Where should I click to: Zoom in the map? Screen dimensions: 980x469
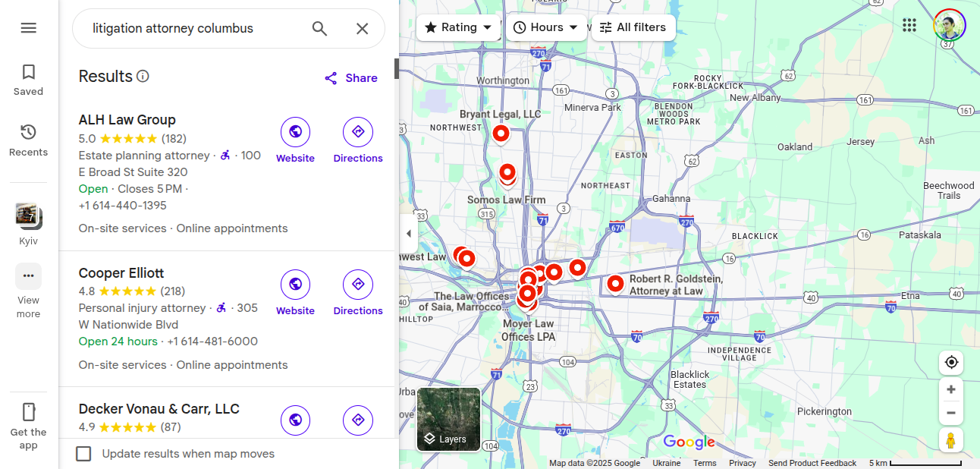951,389
